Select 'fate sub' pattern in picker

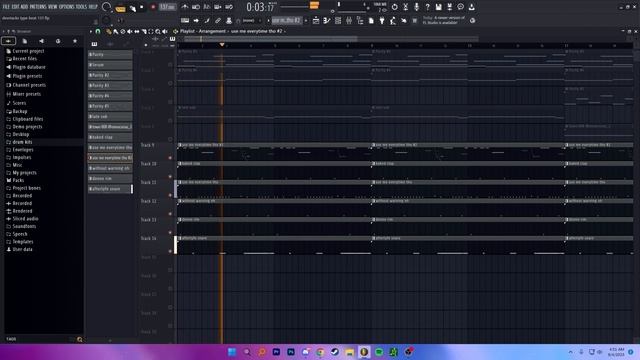point(110,116)
